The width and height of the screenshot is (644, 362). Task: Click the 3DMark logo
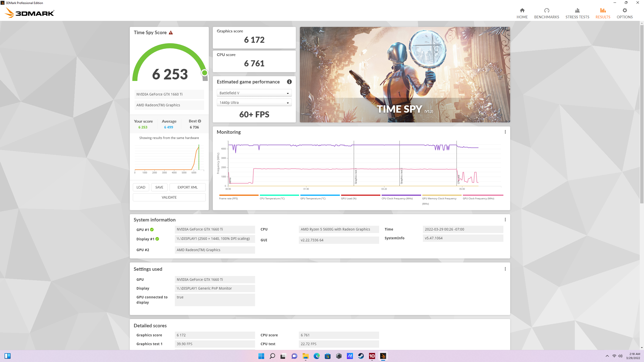[x=30, y=13]
